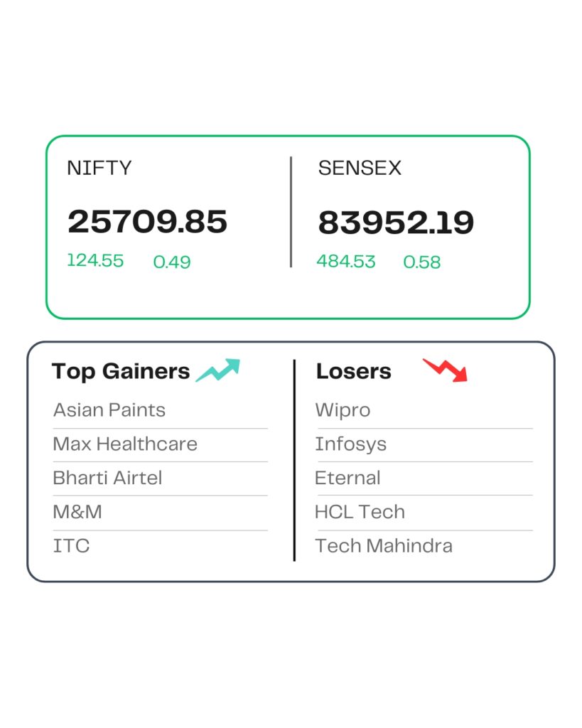
Task: Click the NIFTY value 25709.85
Action: [147, 223]
